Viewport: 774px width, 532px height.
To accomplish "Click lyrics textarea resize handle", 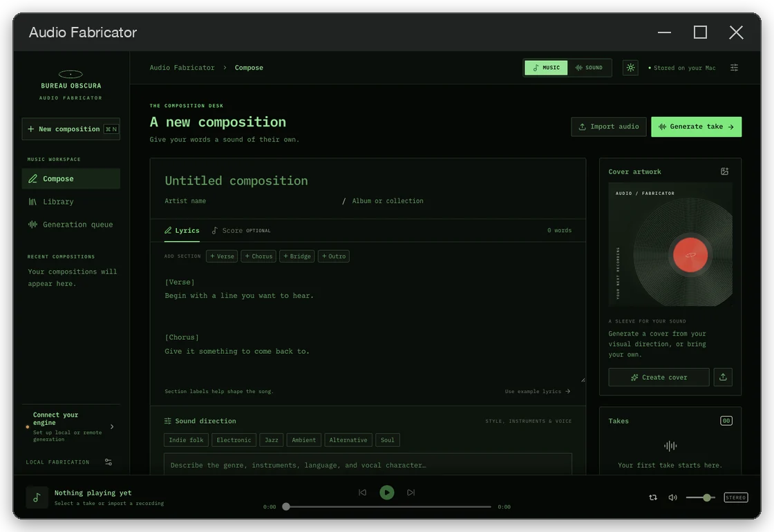I will (583, 379).
